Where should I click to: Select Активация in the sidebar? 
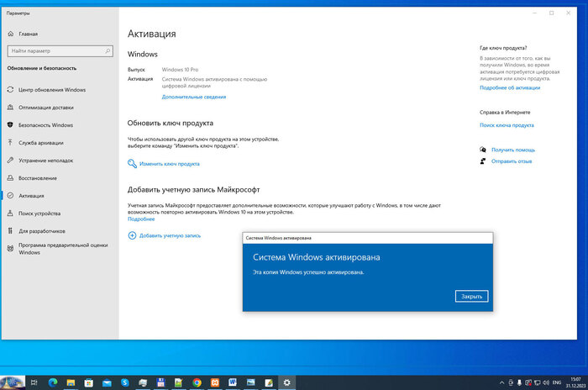click(32, 196)
